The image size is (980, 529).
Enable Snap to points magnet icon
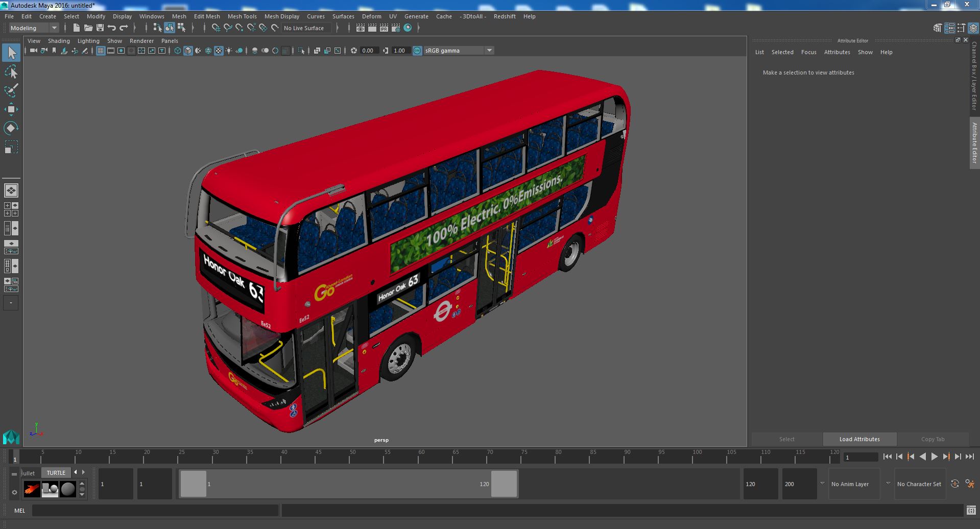[x=240, y=28]
